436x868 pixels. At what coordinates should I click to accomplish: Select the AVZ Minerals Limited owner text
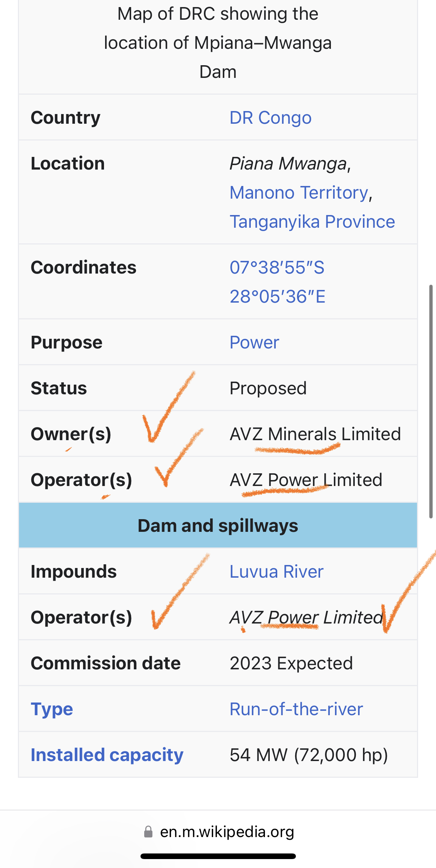point(315,434)
